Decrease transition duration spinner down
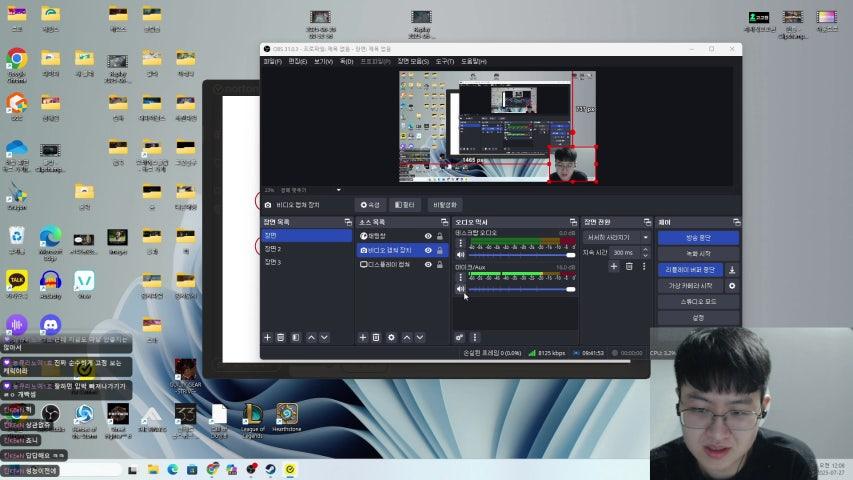The image size is (853, 480). [645, 255]
